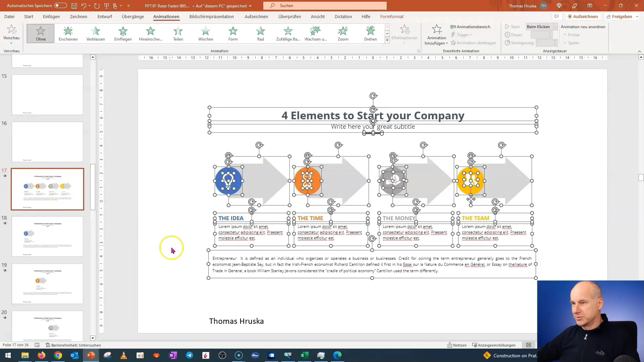Open Anzeigeeinstellungen in status bar
Screen dimensions: 644x362
[494, 345]
